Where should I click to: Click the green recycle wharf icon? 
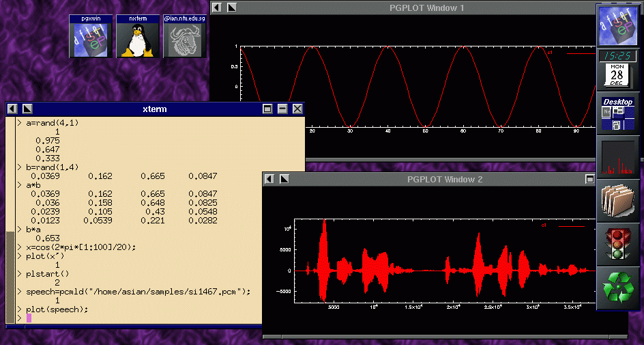(617, 288)
